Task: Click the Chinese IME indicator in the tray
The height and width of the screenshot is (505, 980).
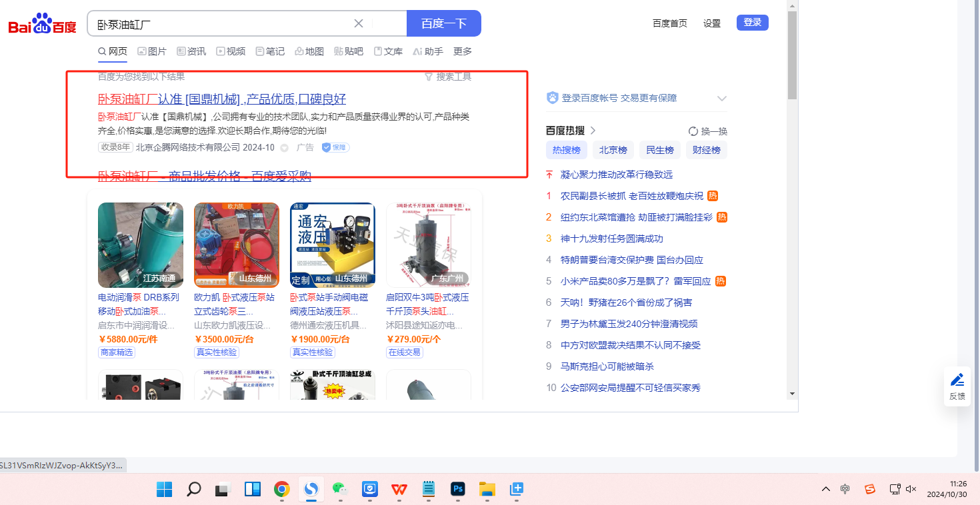Action: click(x=845, y=489)
